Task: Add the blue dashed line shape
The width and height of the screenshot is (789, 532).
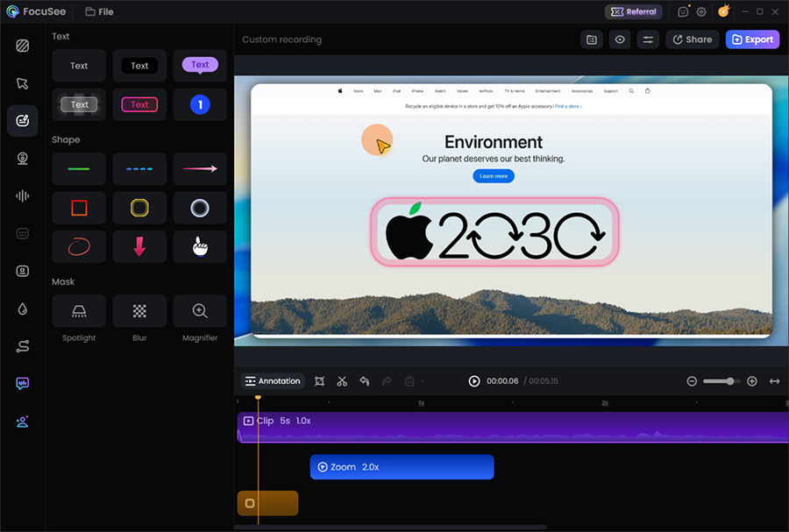Action: 139,169
